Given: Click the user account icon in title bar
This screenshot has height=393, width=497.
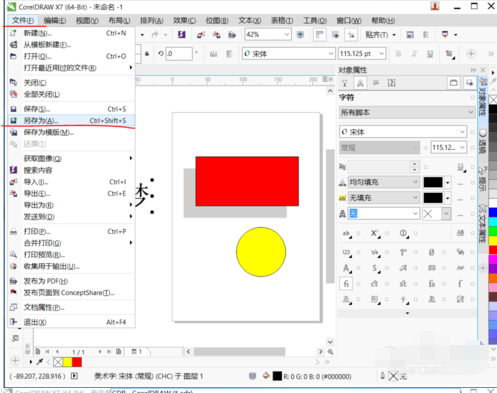Looking at the screenshot, I should [x=435, y=6].
